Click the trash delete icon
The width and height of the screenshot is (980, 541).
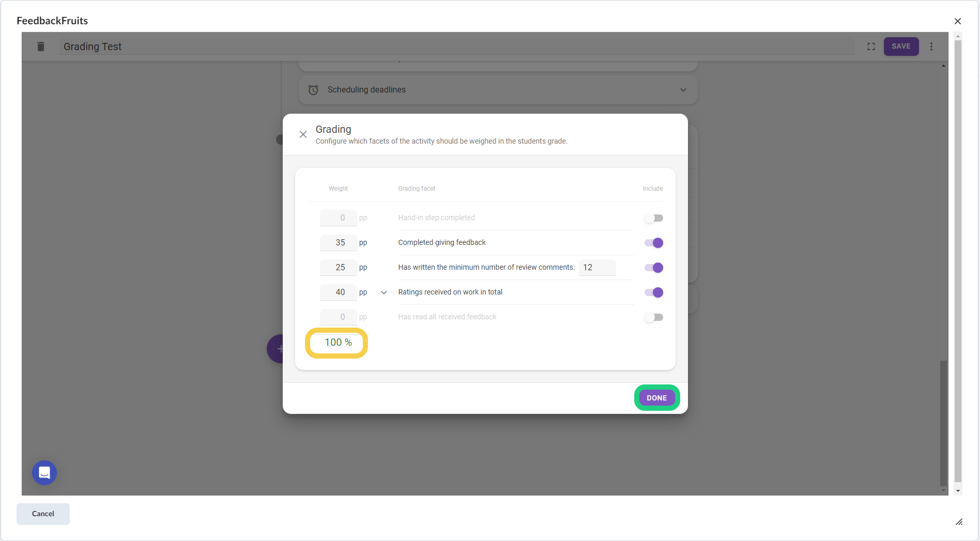pyautogui.click(x=41, y=47)
